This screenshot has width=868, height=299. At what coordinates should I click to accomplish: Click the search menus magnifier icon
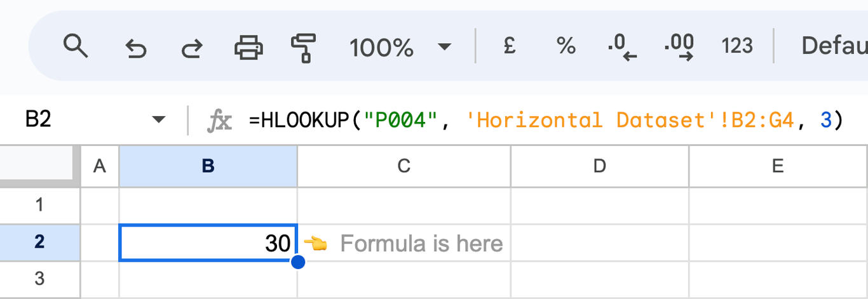tap(76, 46)
